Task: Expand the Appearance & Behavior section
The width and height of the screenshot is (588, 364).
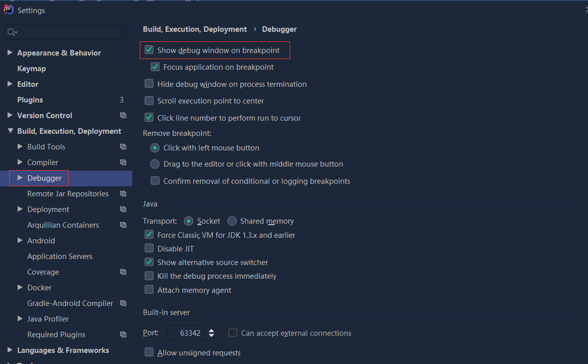Action: [10, 53]
